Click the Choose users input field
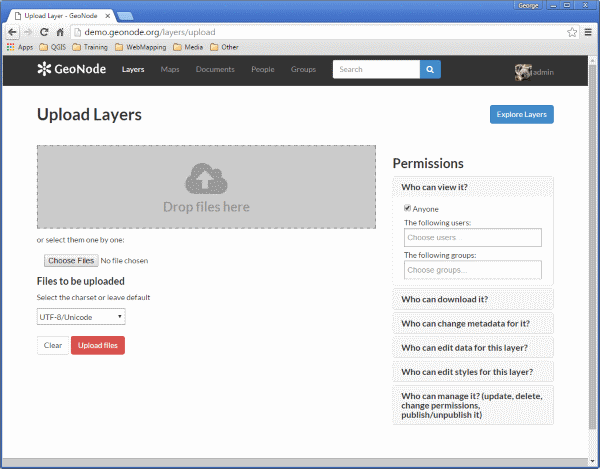 click(x=473, y=238)
